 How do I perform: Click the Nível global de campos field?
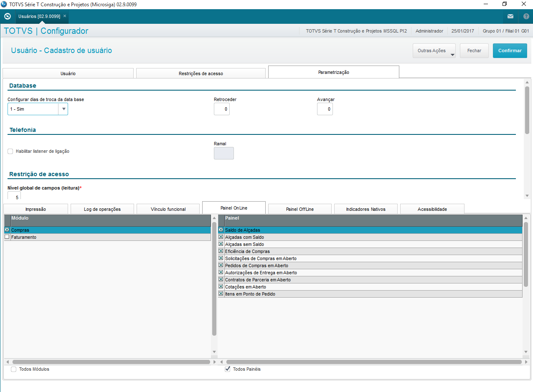[x=14, y=195]
